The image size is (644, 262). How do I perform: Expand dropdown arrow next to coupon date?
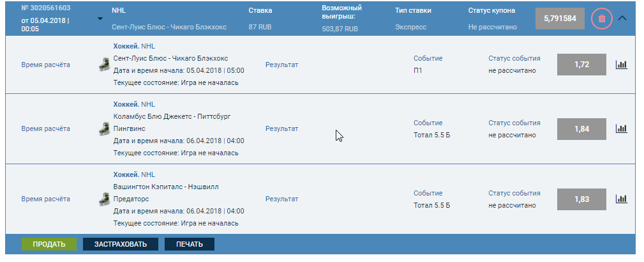pos(100,19)
